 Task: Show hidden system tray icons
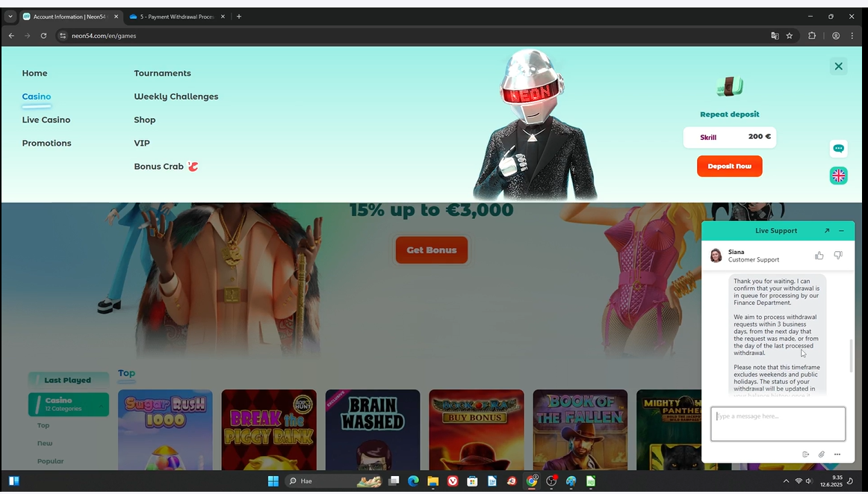[x=786, y=481]
